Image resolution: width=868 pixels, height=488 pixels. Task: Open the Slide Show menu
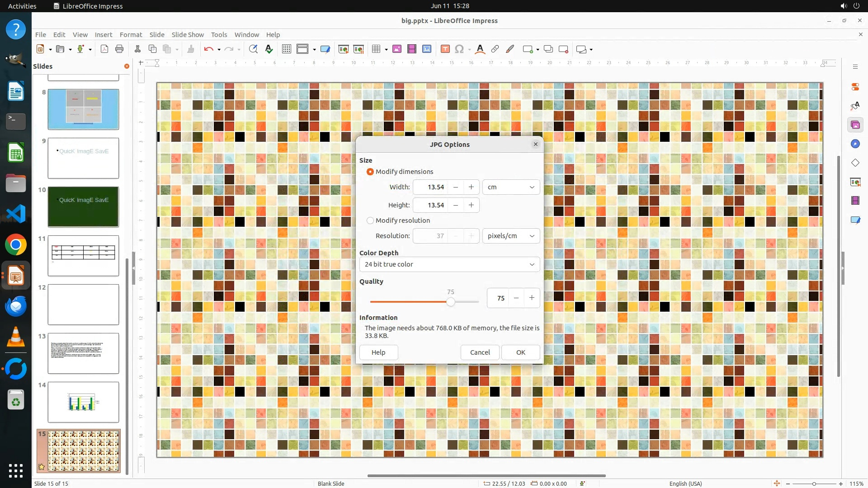[188, 35]
